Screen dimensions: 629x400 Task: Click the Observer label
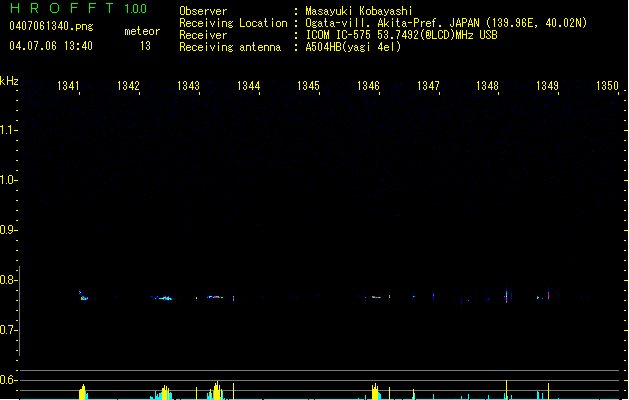[x=203, y=11]
